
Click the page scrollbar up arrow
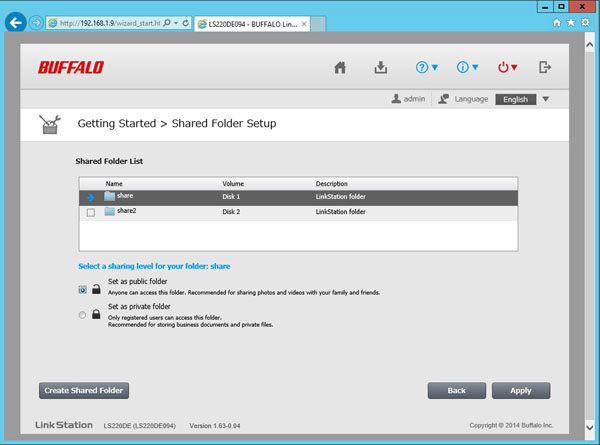tap(590, 45)
